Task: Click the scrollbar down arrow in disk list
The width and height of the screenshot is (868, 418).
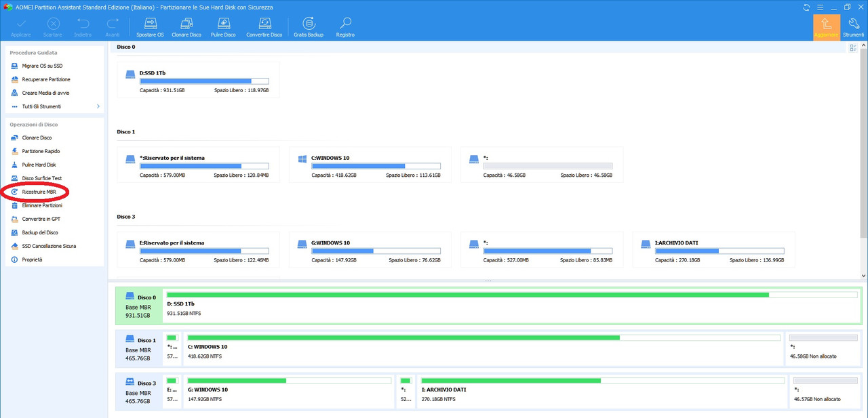Action: [863, 276]
